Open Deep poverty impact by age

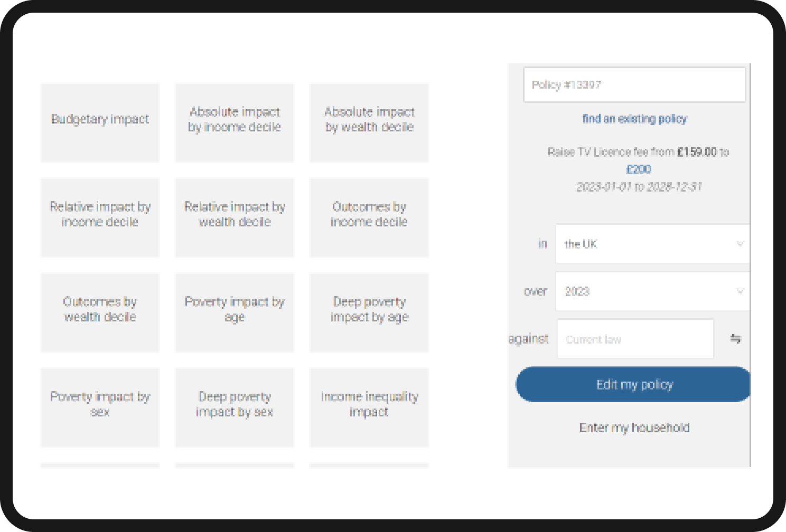369,312
